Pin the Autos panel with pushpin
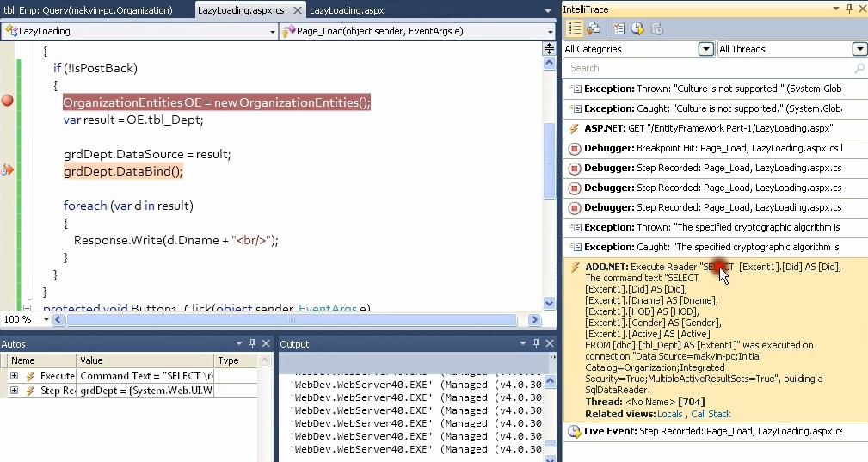868x462 pixels. click(x=253, y=344)
